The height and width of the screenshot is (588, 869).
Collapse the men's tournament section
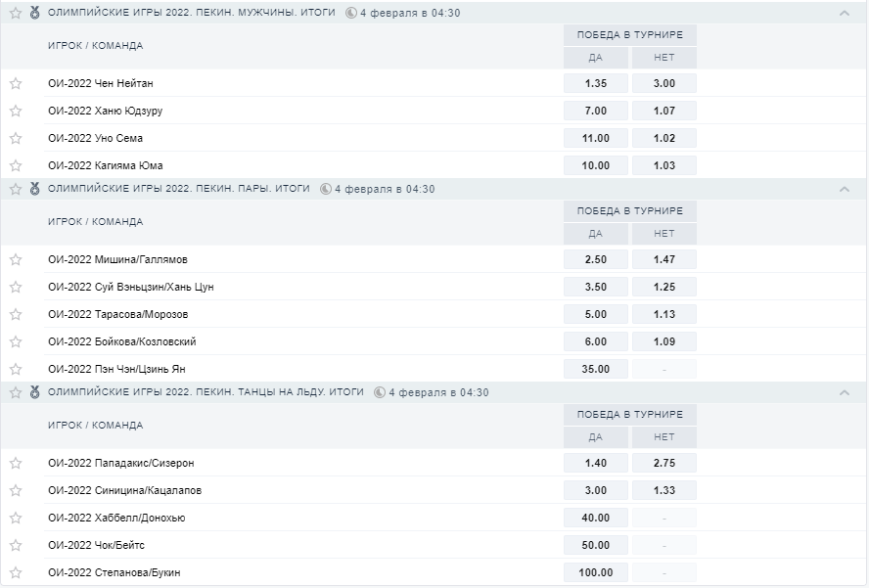point(845,14)
